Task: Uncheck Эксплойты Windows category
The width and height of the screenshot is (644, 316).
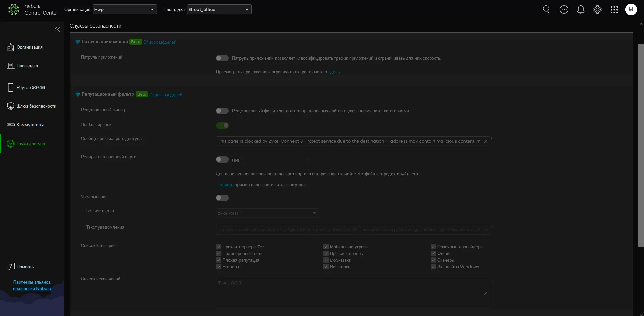Action: (433, 267)
